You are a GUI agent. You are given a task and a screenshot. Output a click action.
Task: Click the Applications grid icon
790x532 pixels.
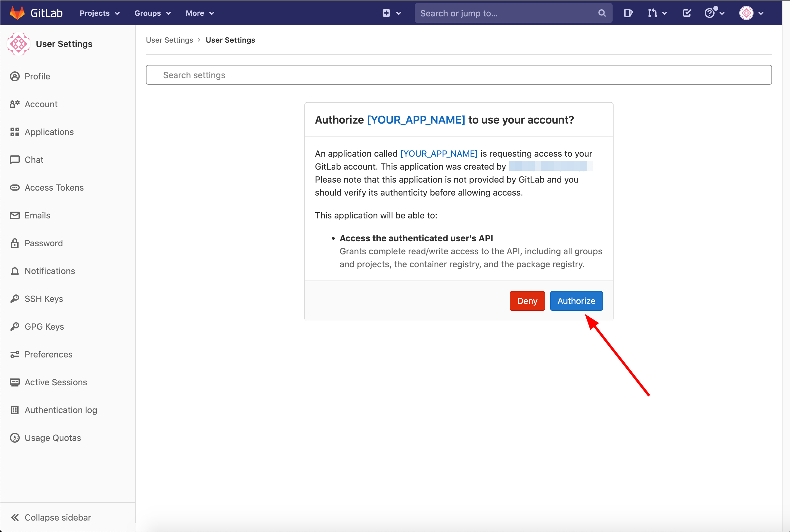click(15, 132)
